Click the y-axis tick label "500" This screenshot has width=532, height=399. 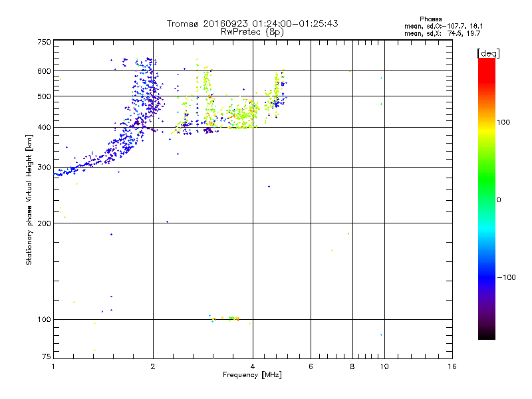pyautogui.click(x=45, y=96)
